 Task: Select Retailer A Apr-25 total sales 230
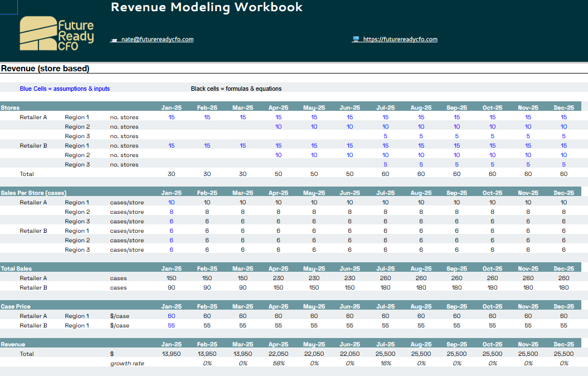click(278, 278)
